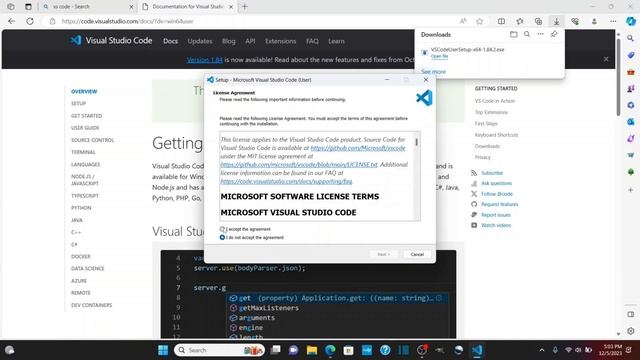Image resolution: width=640 pixels, height=360 pixels.
Task: Open downloads folder icon in Downloads panel
Action: [x=513, y=35]
